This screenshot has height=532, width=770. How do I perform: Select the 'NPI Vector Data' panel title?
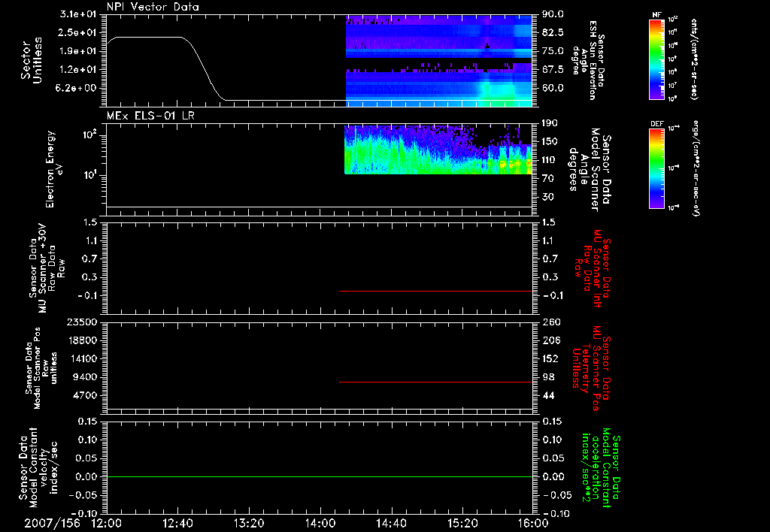pyautogui.click(x=153, y=7)
